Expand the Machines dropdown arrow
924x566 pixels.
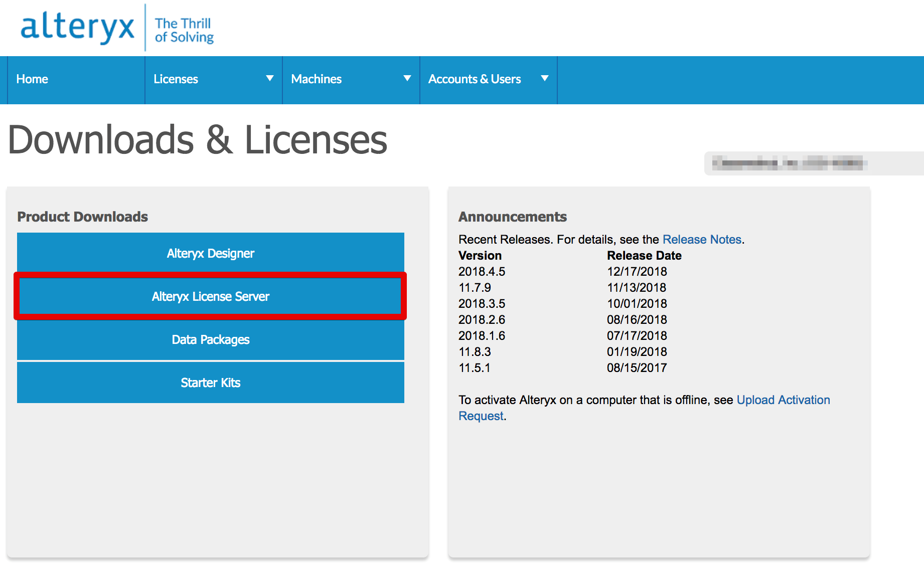[x=407, y=78]
